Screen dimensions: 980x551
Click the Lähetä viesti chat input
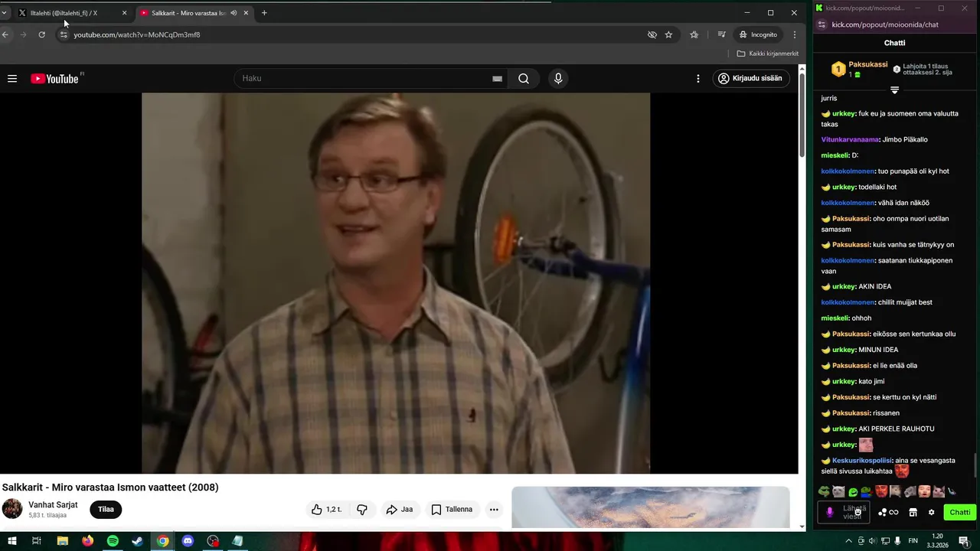click(845, 512)
